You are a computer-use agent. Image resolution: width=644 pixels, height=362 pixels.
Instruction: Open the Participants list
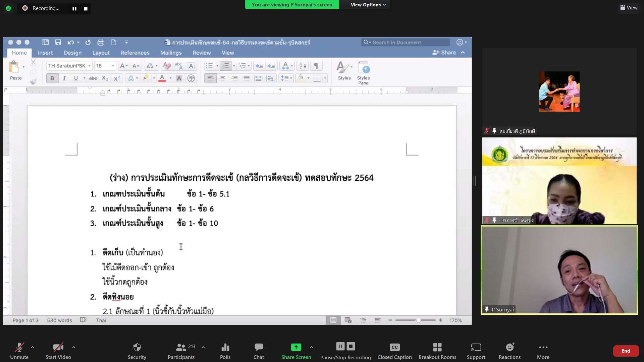[181, 351]
